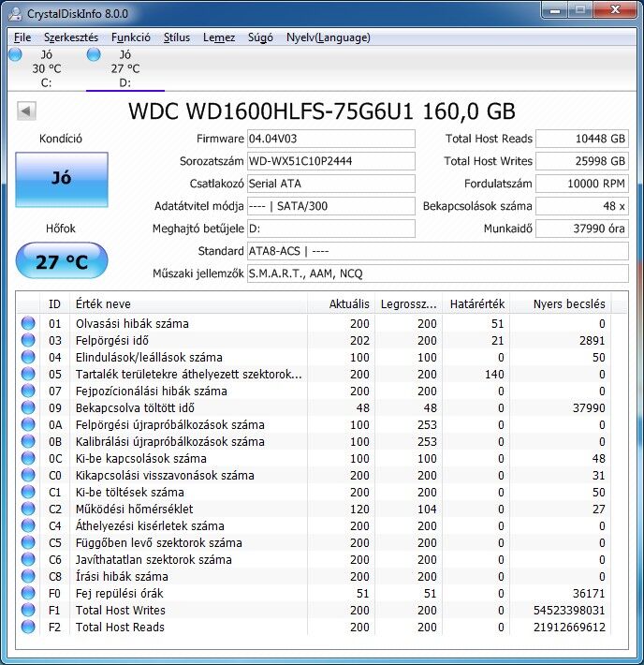Click the Határérték column header

(477, 303)
